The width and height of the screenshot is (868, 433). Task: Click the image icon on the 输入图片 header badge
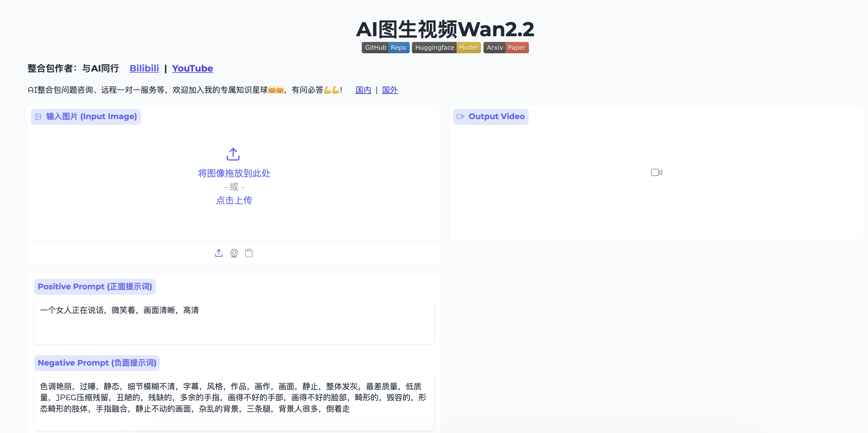38,117
